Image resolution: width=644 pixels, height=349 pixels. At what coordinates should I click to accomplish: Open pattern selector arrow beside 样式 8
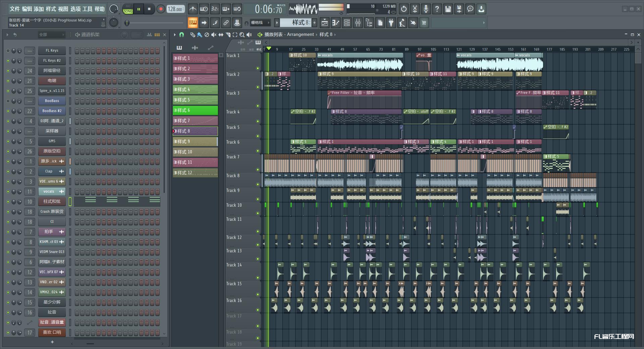tap(277, 23)
